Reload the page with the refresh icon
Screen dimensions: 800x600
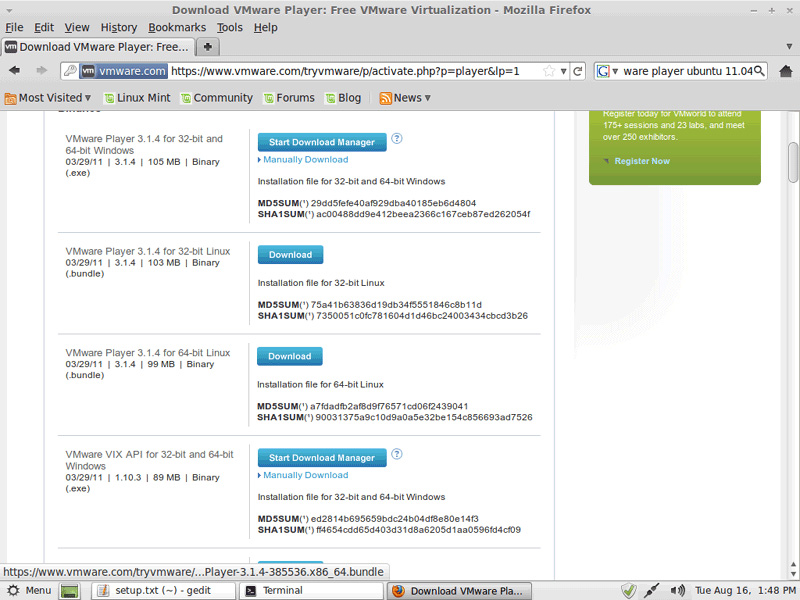[x=578, y=71]
